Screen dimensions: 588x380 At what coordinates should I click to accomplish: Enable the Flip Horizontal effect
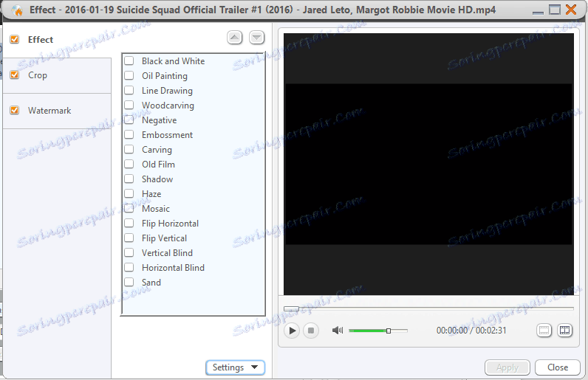(x=129, y=224)
